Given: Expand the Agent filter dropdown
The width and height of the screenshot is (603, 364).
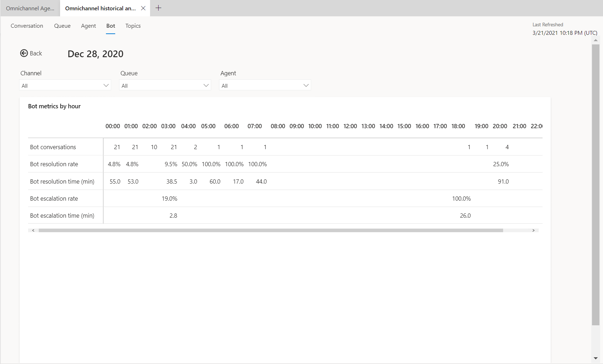Looking at the screenshot, I should 265,85.
